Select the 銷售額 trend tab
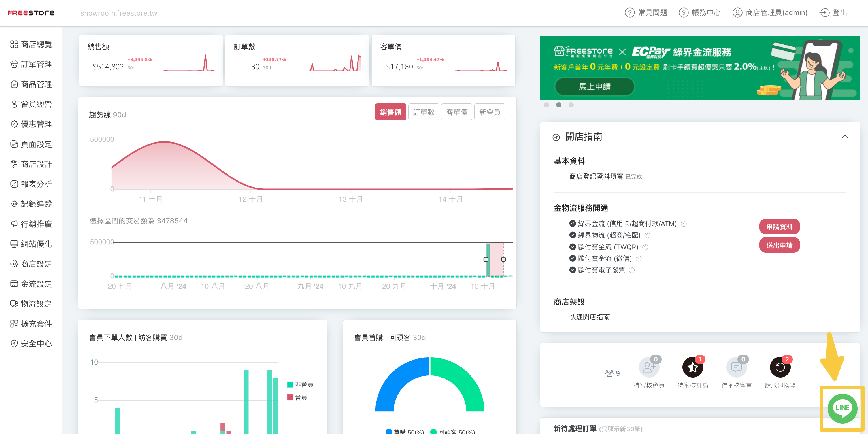 pyautogui.click(x=390, y=112)
